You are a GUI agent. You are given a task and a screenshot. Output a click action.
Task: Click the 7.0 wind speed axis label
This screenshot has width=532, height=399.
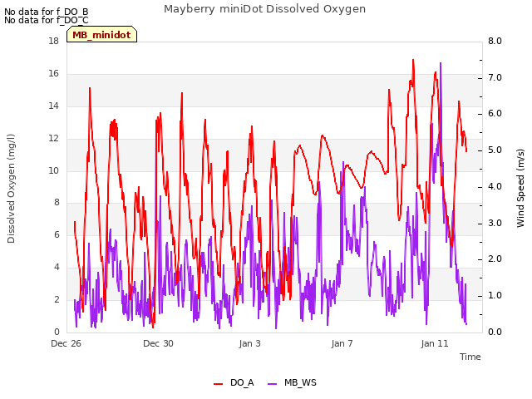[495, 77]
